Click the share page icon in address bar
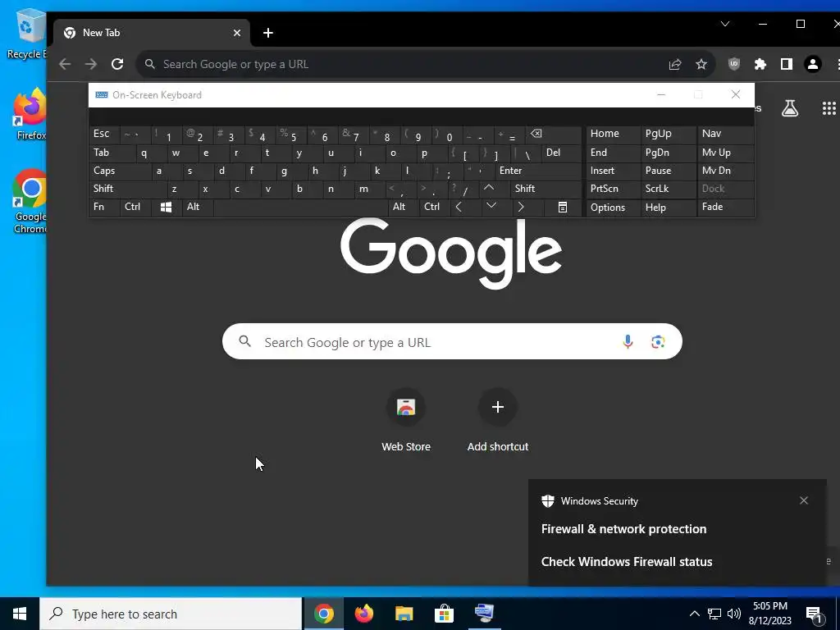The width and height of the screenshot is (840, 630). tap(675, 64)
